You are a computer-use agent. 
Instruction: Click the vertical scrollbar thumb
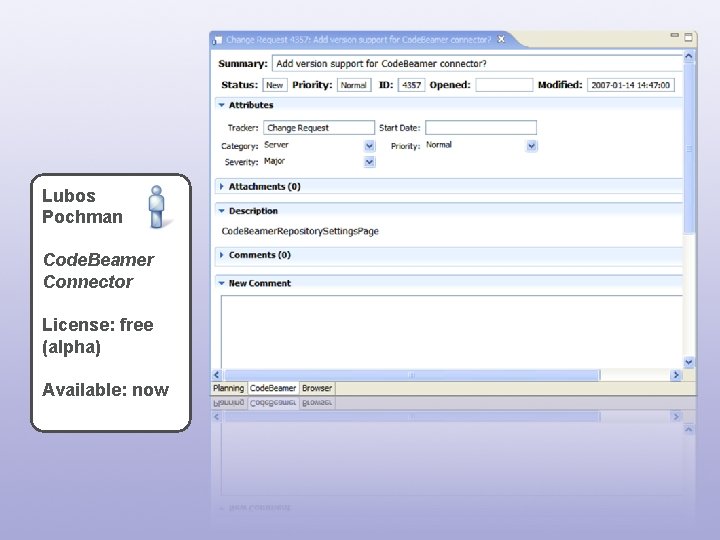click(688, 148)
